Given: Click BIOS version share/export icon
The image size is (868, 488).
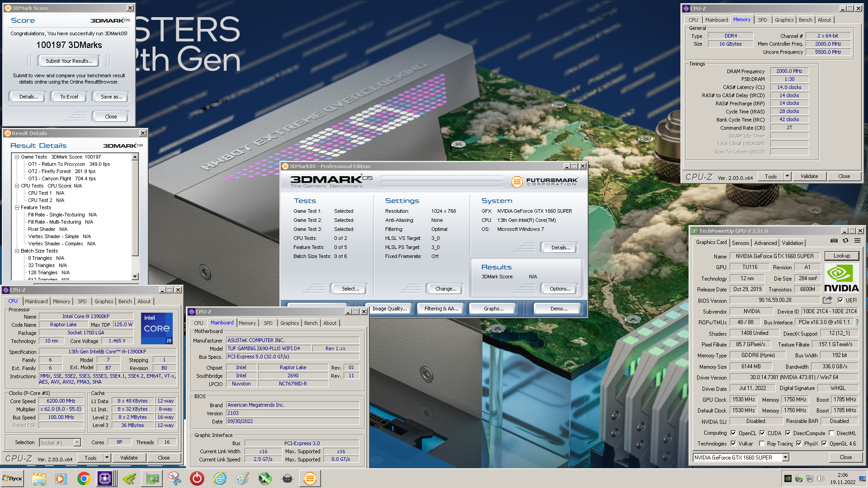Looking at the screenshot, I should (827, 300).
